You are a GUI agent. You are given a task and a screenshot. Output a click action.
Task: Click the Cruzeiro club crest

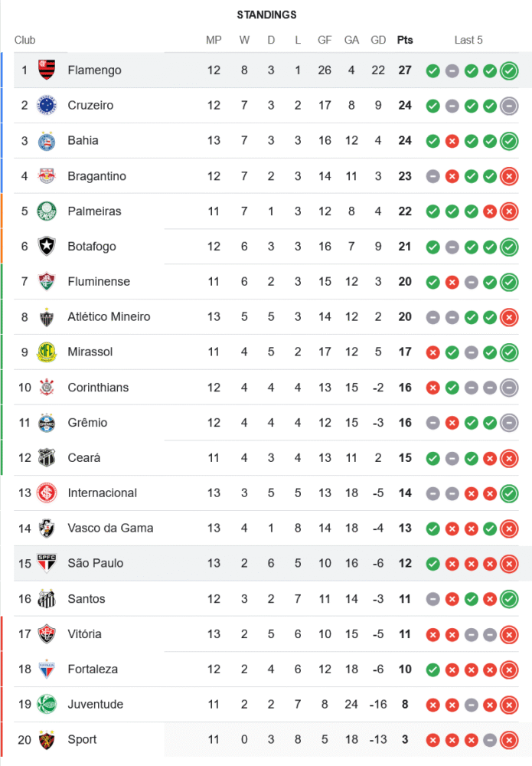click(47, 106)
